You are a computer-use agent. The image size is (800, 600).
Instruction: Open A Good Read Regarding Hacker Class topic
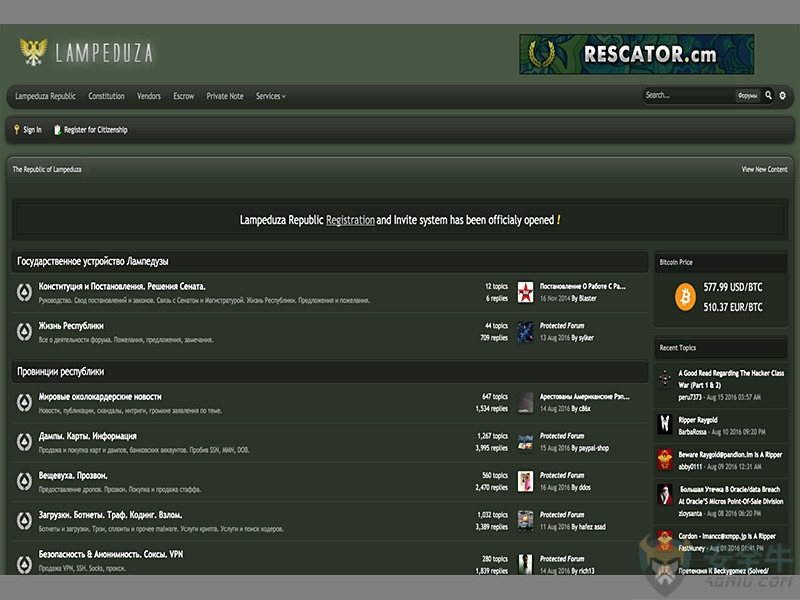click(731, 379)
